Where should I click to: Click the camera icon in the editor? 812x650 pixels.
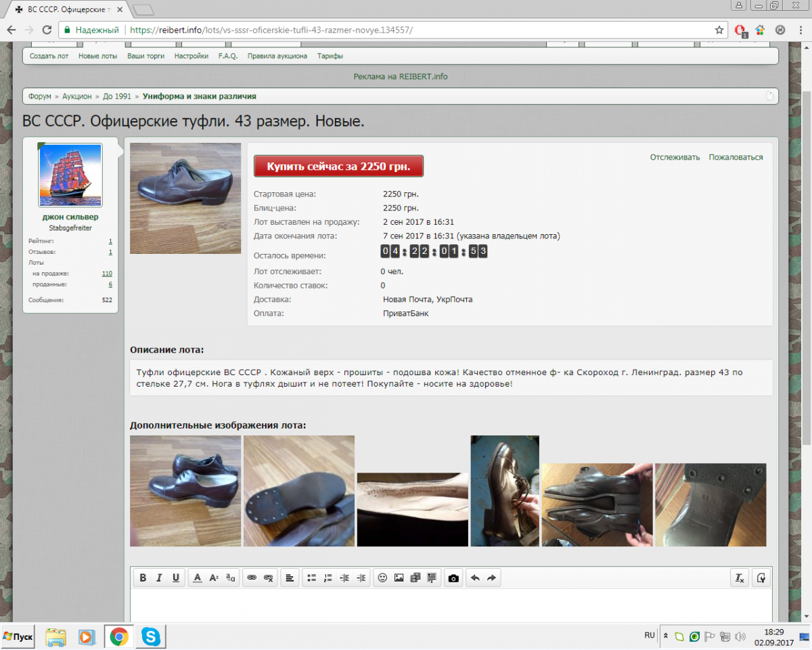[x=453, y=578]
